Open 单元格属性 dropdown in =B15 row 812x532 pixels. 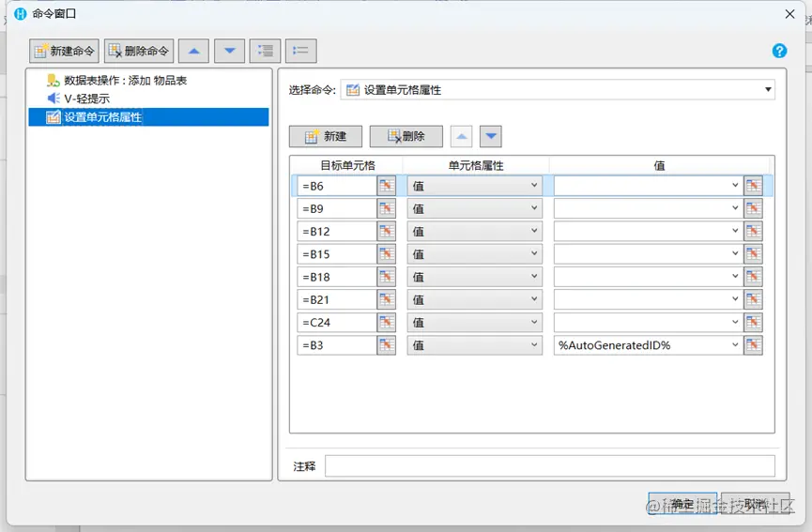474,254
